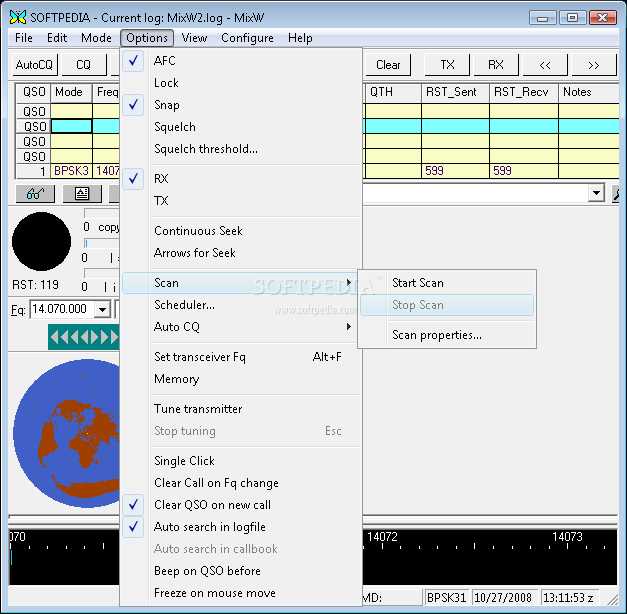Image resolution: width=627 pixels, height=614 pixels.
Task: Click Start Scan in submenu
Action: click(447, 283)
